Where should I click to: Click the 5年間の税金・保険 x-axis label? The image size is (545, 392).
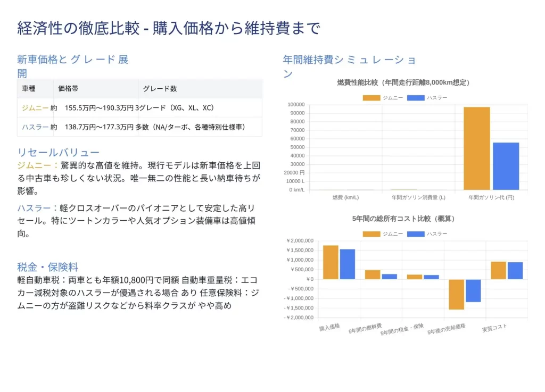(402, 329)
